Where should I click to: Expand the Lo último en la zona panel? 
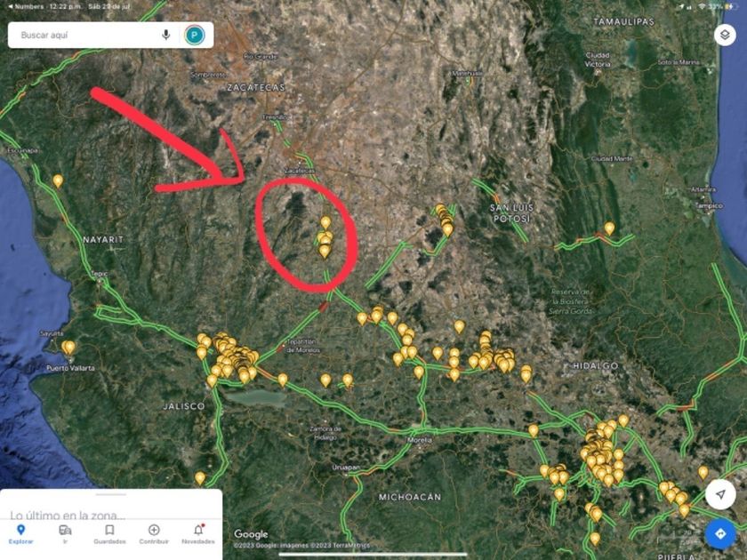(68, 516)
